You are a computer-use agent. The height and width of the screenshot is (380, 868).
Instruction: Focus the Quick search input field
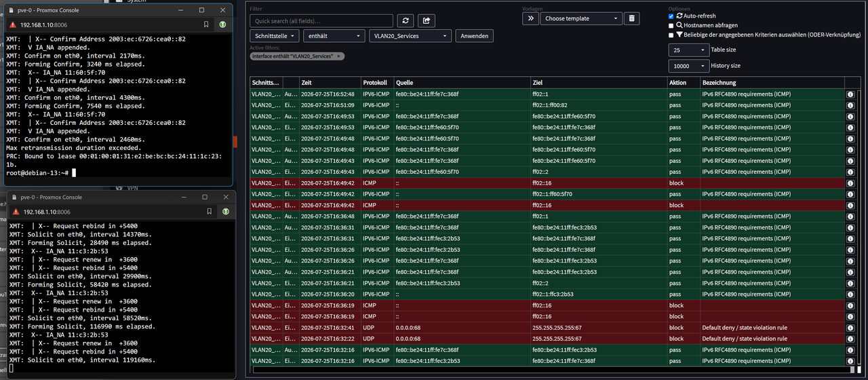point(321,21)
